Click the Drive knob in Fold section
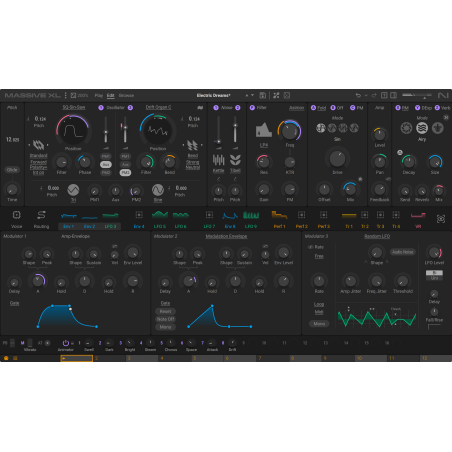Screen dimensions: 452x452 (x=337, y=159)
